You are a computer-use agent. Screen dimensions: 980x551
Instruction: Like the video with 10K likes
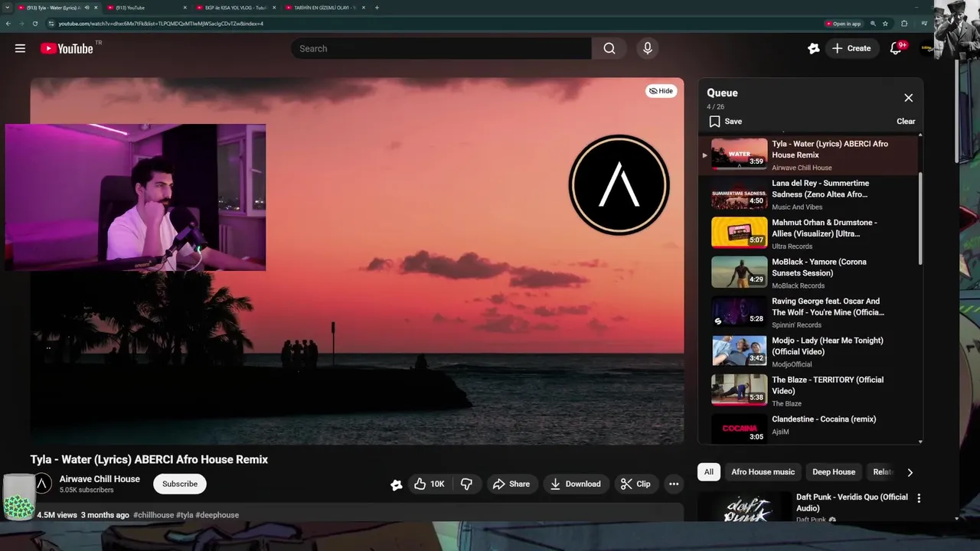(429, 484)
